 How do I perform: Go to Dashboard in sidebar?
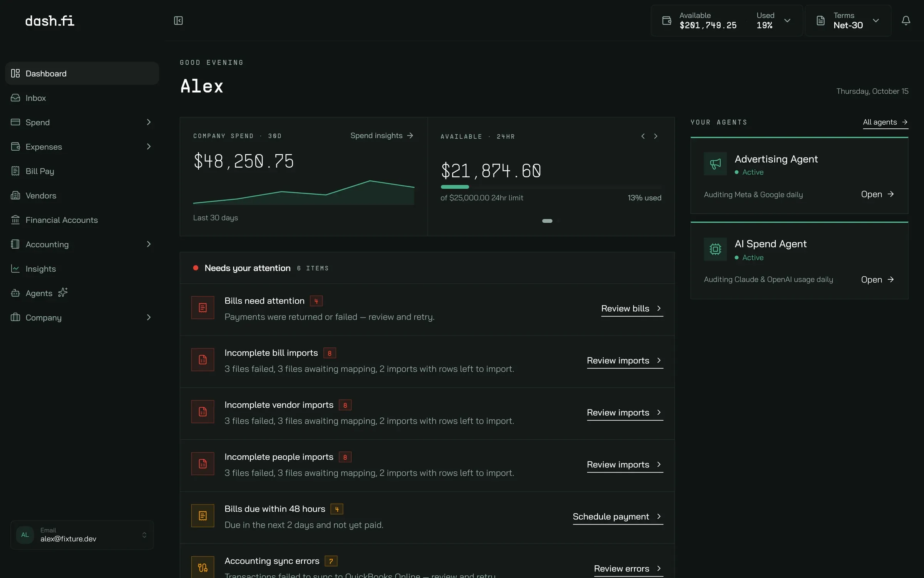point(82,73)
